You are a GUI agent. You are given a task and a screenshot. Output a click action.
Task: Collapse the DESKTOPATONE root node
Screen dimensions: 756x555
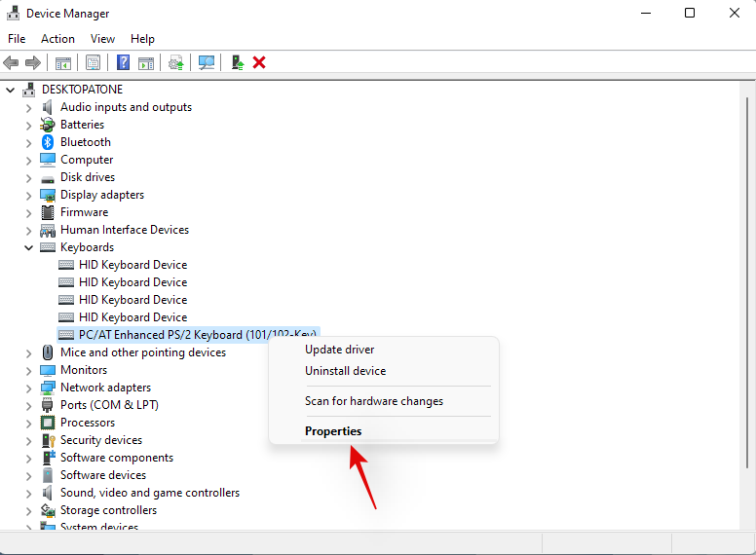(11, 90)
